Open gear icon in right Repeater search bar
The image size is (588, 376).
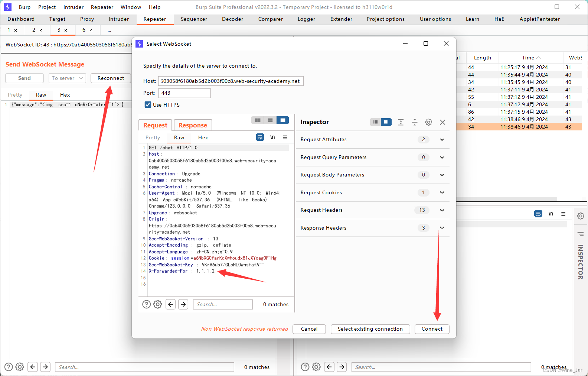point(316,367)
